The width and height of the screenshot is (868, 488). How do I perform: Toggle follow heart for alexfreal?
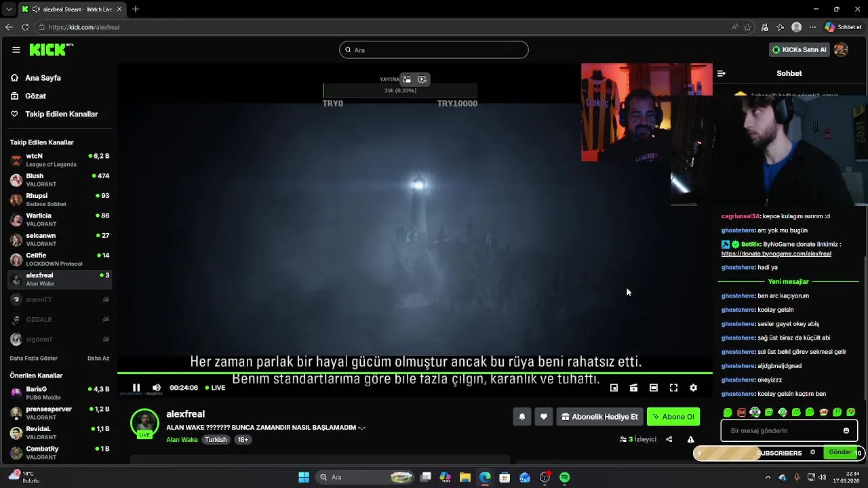[x=543, y=417]
